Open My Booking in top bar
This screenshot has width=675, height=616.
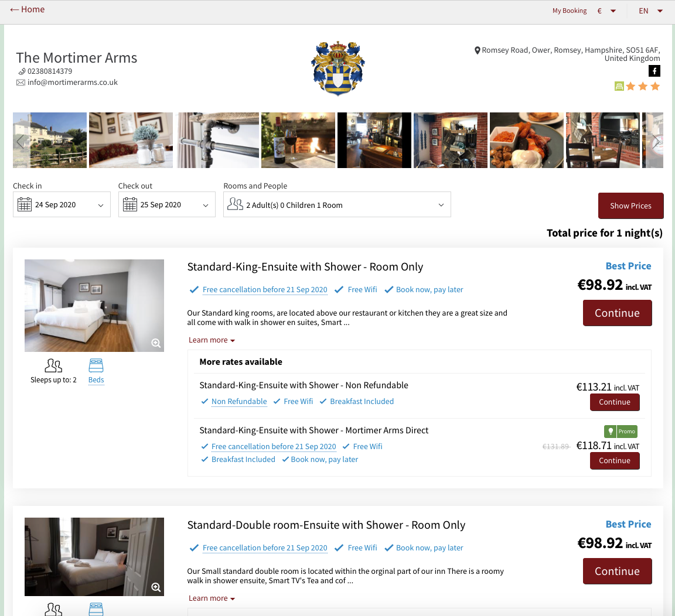click(569, 11)
